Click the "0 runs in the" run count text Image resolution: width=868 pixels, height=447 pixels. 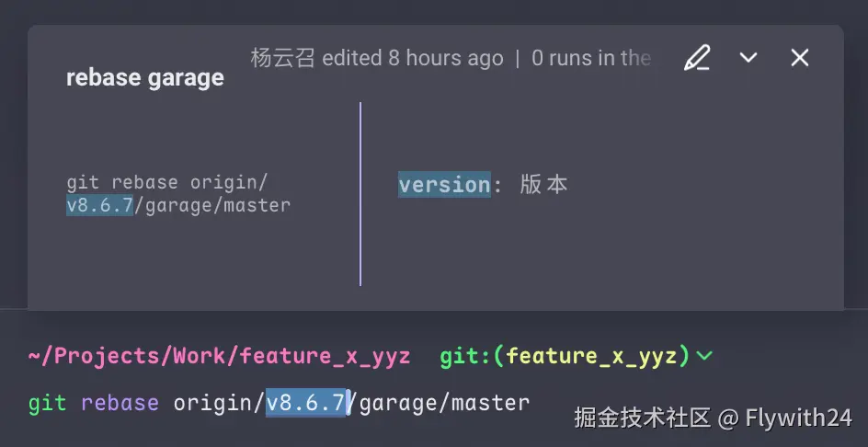(x=591, y=58)
